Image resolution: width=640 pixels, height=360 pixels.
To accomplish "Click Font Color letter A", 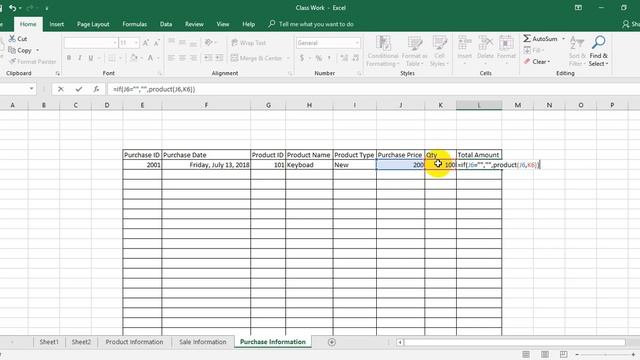I will click(150, 58).
